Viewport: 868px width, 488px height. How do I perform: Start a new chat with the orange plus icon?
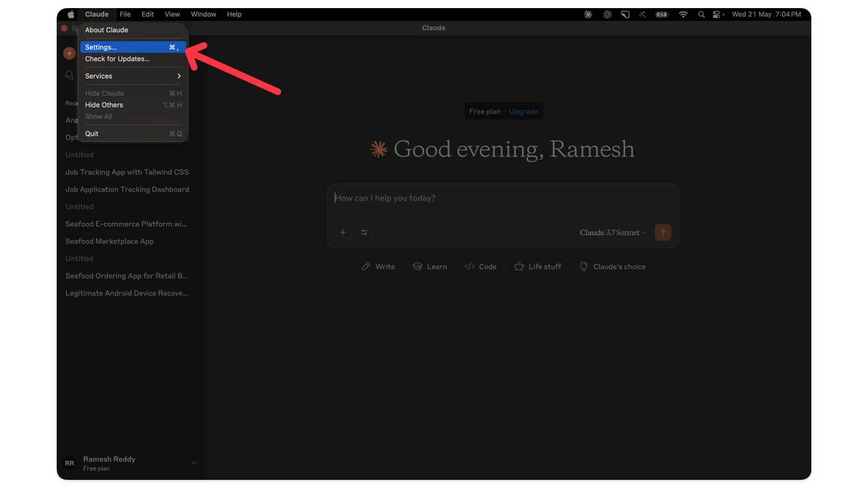[x=69, y=53]
